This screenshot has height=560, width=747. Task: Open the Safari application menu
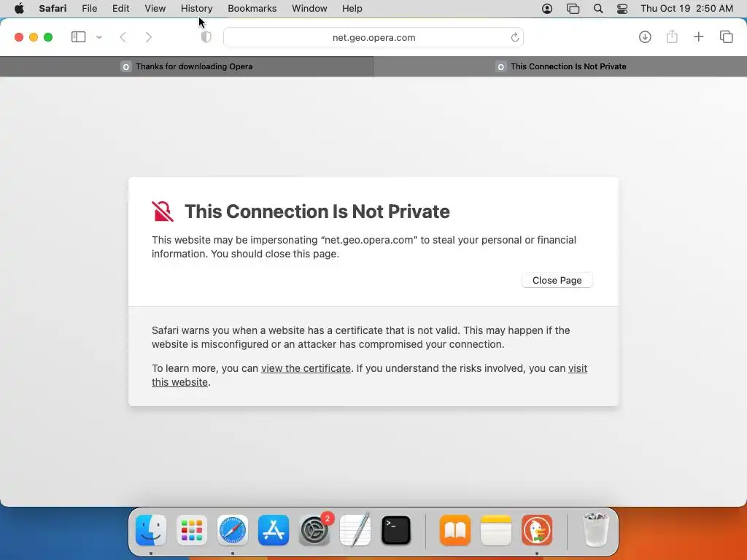(x=53, y=9)
